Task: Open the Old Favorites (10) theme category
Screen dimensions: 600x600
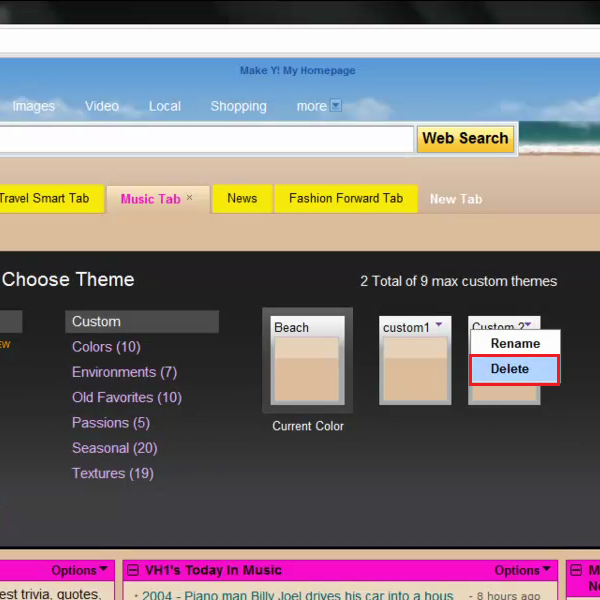Action: pos(127,397)
